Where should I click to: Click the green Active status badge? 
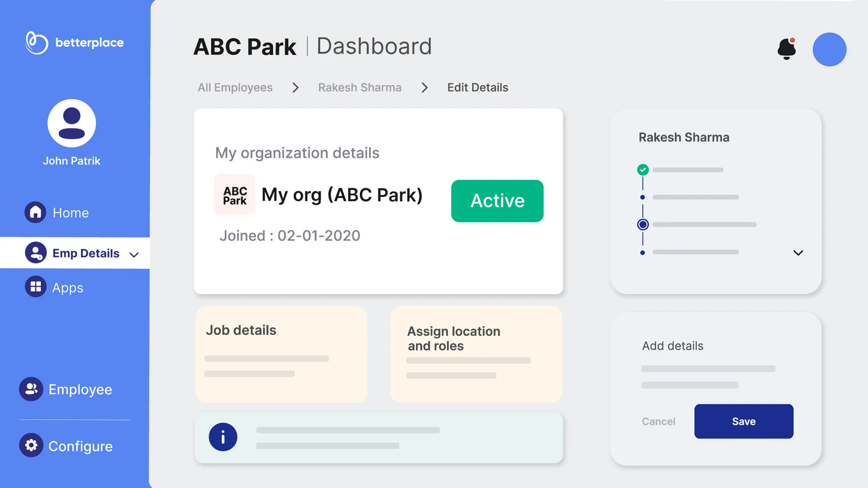pyautogui.click(x=497, y=201)
